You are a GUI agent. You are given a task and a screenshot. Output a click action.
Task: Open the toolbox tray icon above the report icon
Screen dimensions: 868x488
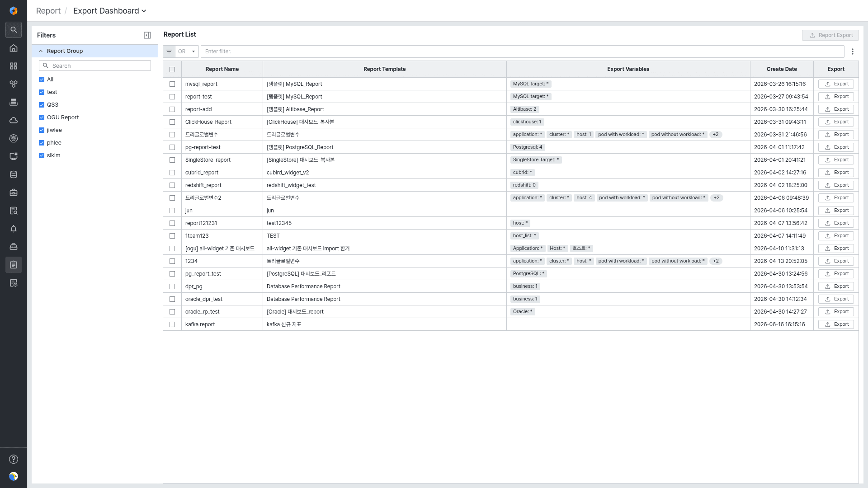coord(14,247)
